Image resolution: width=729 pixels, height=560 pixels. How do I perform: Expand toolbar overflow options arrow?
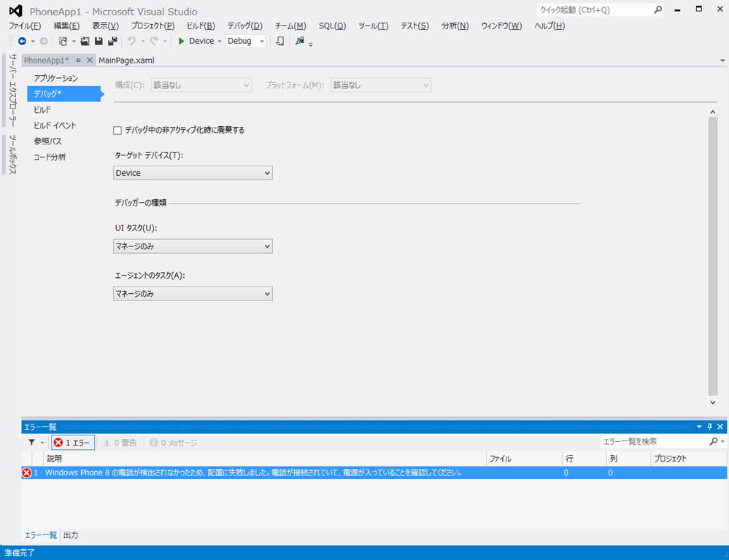tap(311, 44)
